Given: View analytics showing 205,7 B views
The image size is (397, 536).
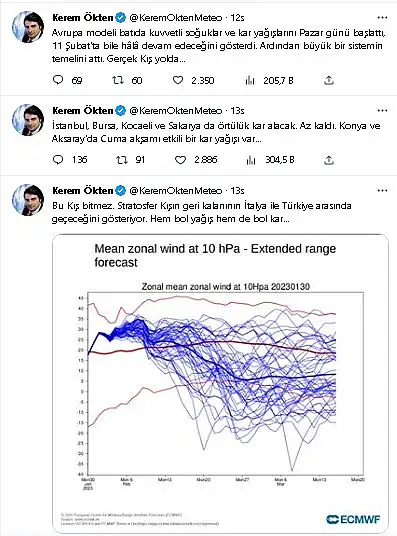Looking at the screenshot, I should (250, 81).
